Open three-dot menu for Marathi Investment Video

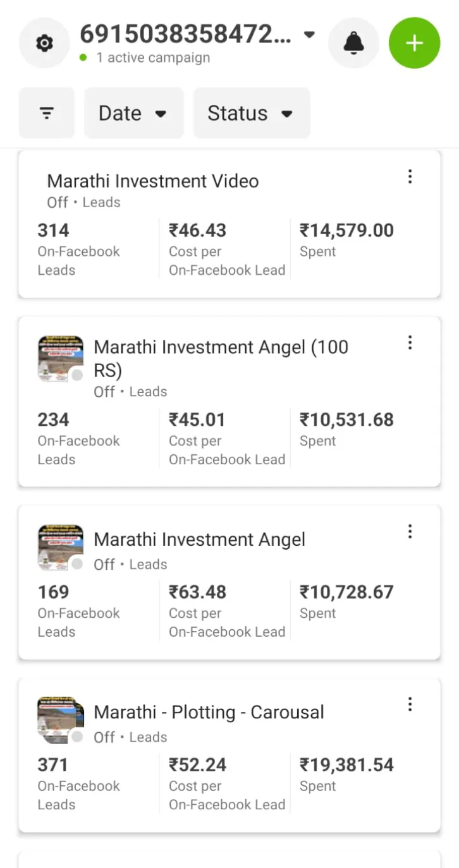click(x=410, y=177)
